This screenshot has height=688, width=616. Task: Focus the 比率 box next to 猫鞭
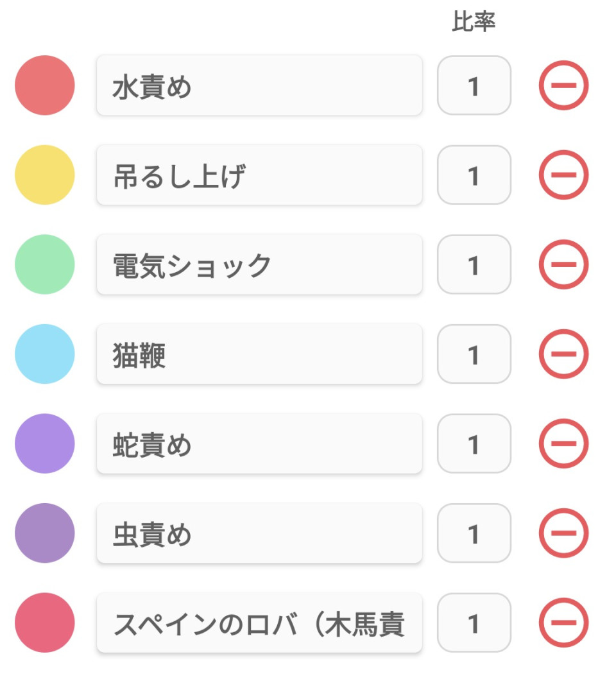474,354
